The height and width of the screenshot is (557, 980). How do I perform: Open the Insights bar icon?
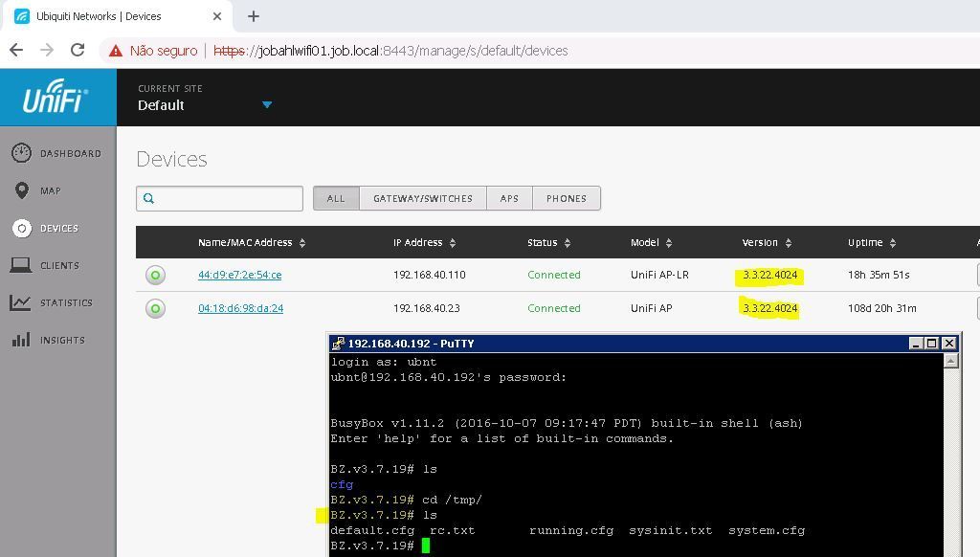pos(21,340)
